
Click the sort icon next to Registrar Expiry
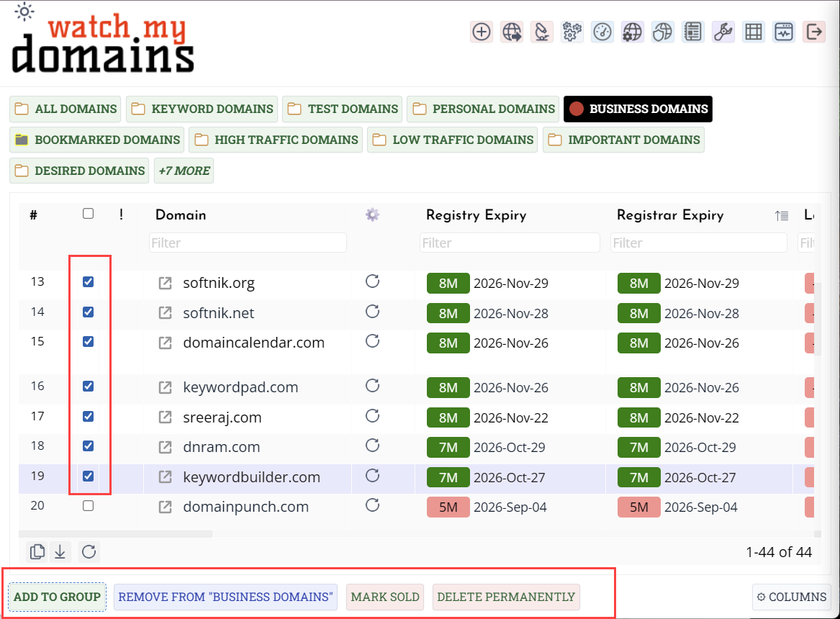[782, 215]
